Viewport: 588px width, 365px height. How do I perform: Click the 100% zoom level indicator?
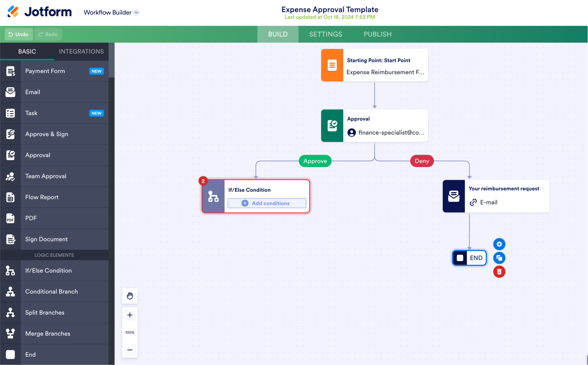(130, 333)
